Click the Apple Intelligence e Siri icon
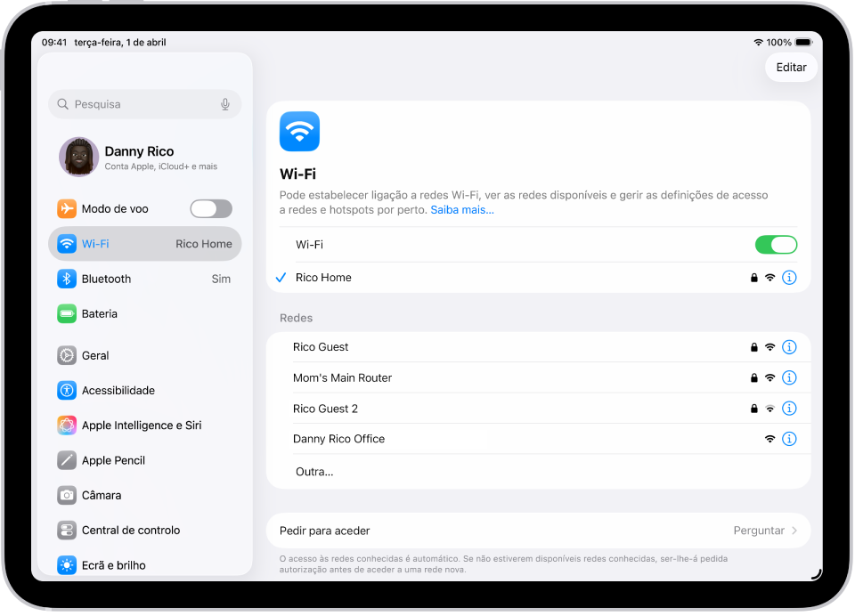Viewport: 855px width, 616px height. point(67,426)
